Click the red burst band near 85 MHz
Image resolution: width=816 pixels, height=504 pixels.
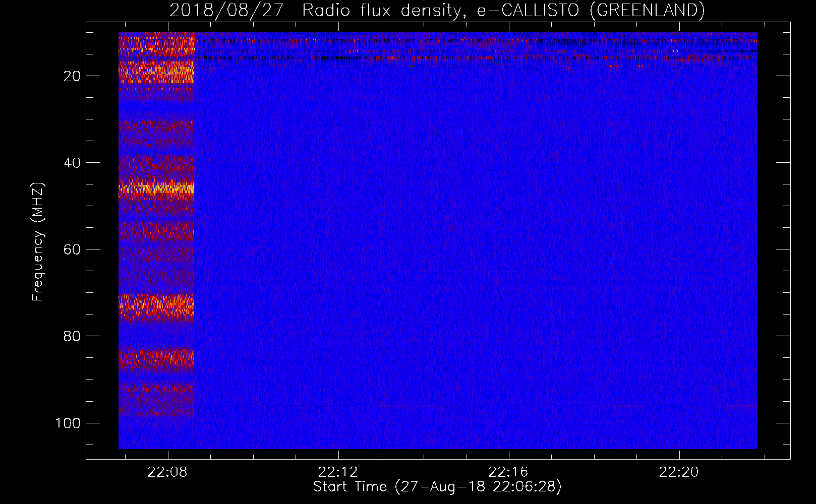point(156,359)
